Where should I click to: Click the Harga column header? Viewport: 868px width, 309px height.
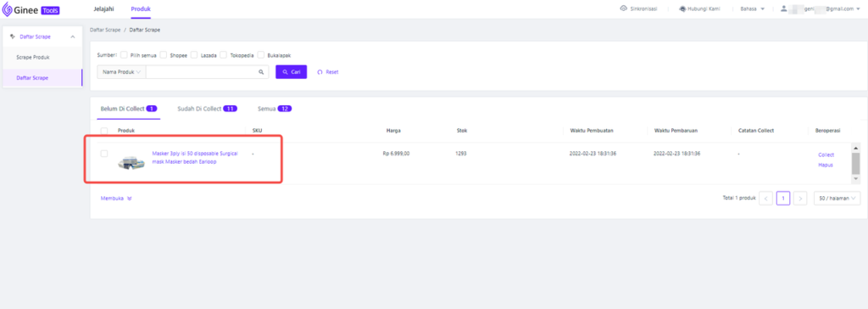(393, 131)
